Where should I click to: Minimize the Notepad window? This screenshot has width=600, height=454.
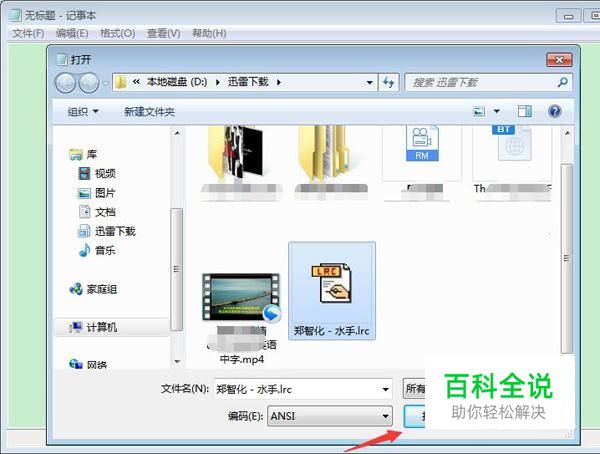568,16
